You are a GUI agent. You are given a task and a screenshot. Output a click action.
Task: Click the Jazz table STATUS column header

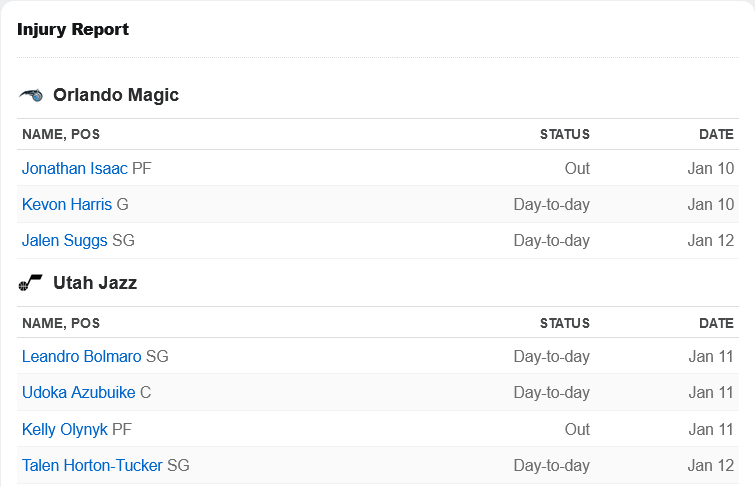565,323
